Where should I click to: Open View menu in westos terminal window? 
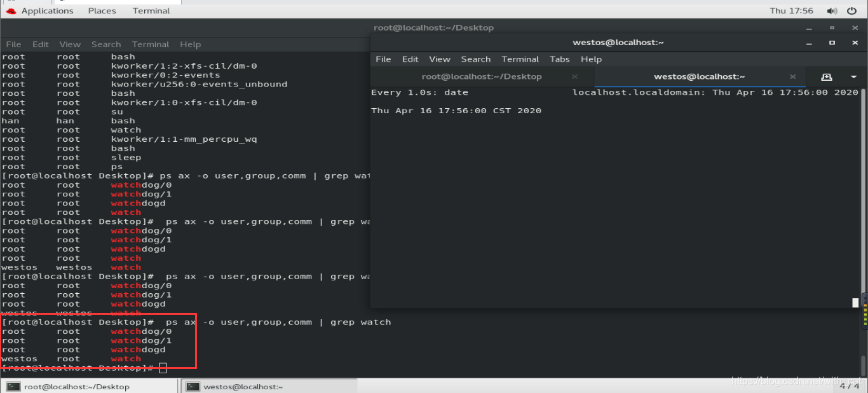[440, 59]
